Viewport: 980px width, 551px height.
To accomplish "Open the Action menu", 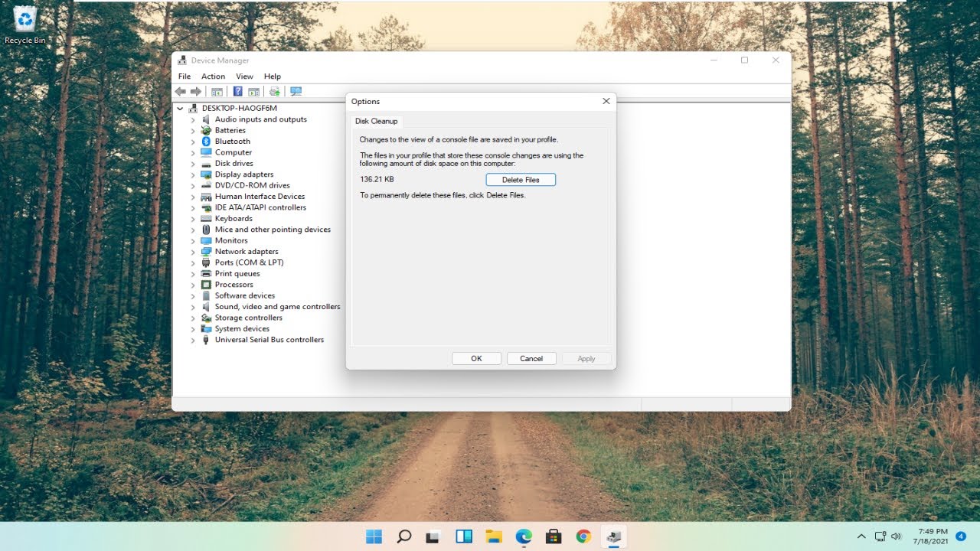I will point(213,77).
